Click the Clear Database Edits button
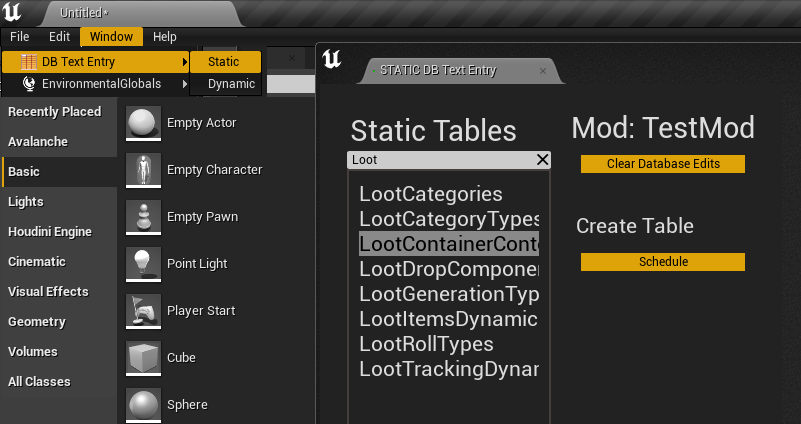Viewport: 801px width, 424px height. coord(663,164)
